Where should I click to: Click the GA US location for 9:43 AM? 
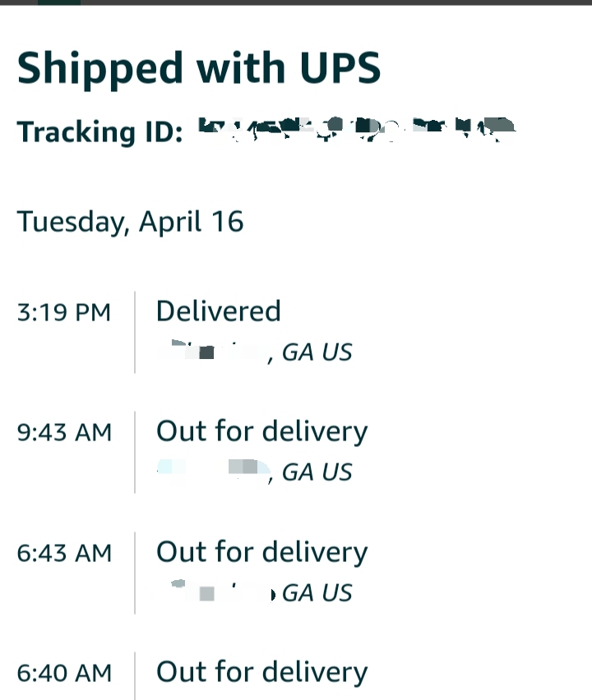point(317,472)
